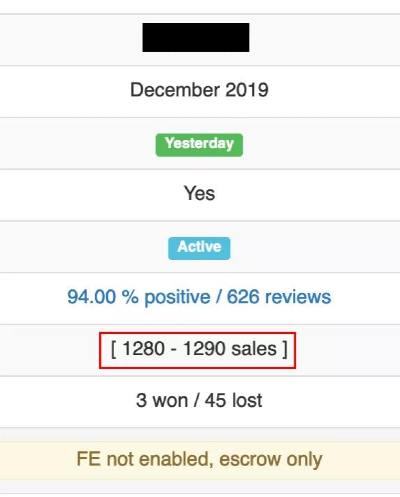Viewport: 400px width, 497px height.
Task: Click the blue Active status badge
Action: tap(199, 248)
